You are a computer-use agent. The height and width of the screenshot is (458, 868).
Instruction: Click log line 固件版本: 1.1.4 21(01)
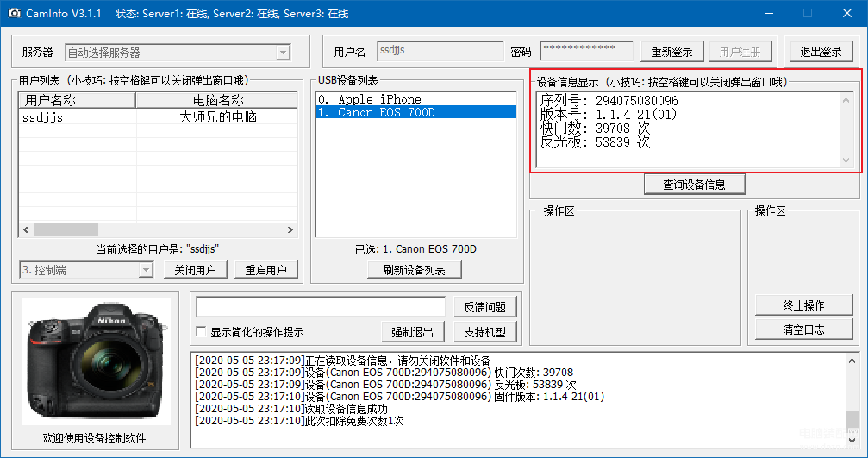click(400, 397)
